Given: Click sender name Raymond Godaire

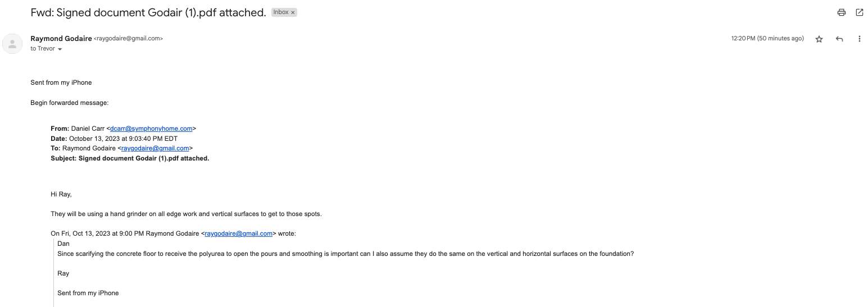Looking at the screenshot, I should [61, 39].
